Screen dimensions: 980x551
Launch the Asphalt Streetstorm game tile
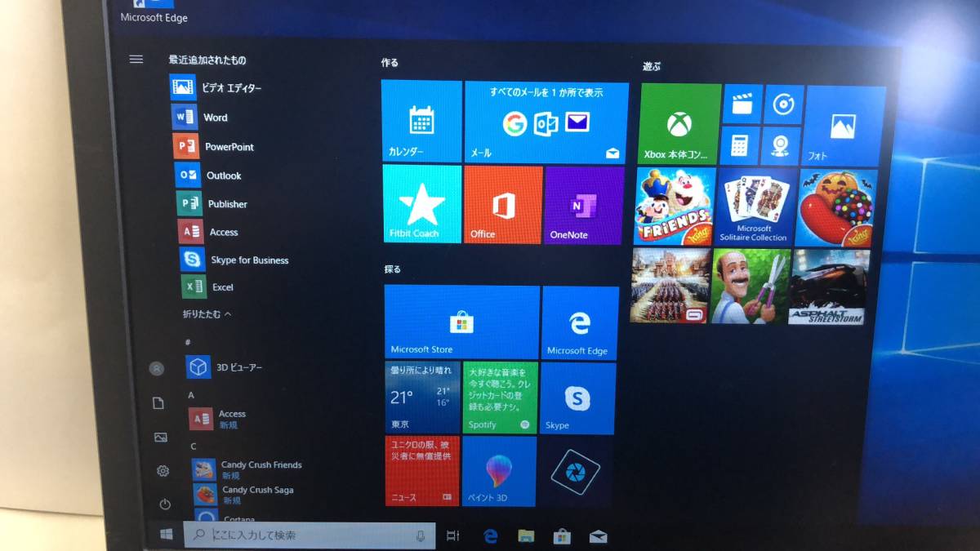(x=828, y=287)
